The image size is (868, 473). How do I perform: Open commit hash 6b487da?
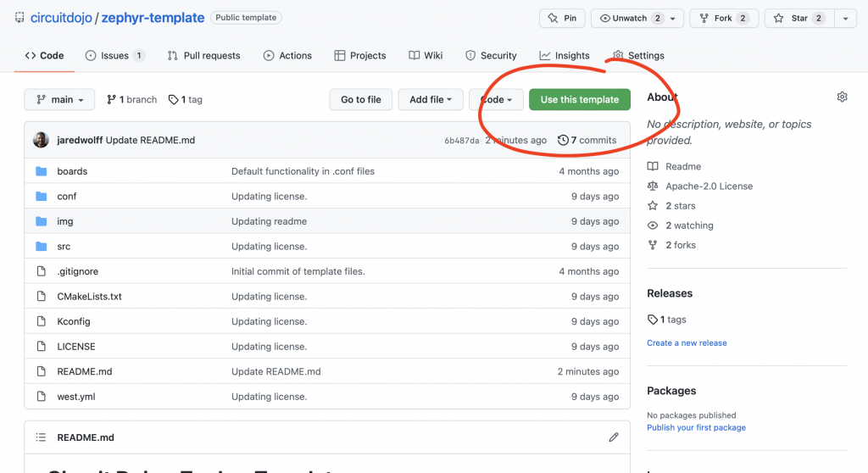462,141
